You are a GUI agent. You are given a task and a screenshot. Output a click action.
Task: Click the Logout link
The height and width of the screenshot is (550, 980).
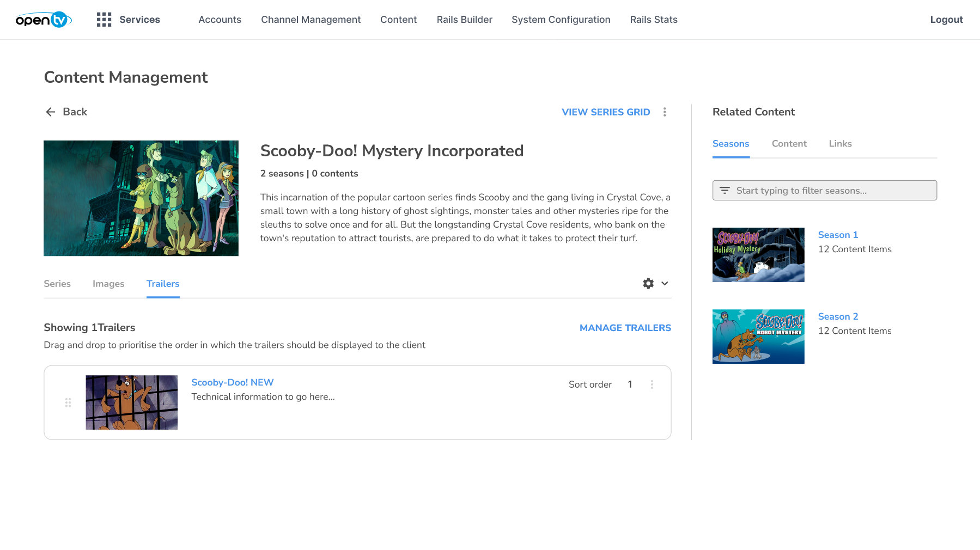pyautogui.click(x=946, y=20)
